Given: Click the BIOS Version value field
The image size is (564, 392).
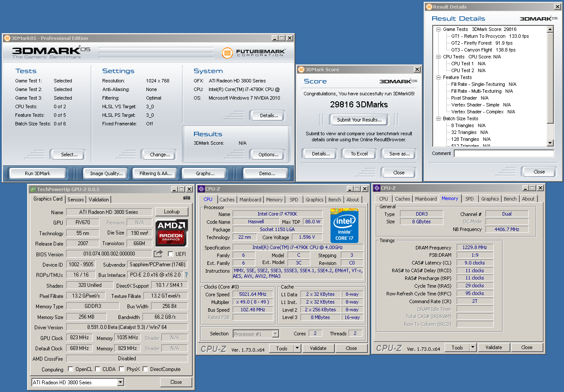Looking at the screenshot, I should [109, 254].
